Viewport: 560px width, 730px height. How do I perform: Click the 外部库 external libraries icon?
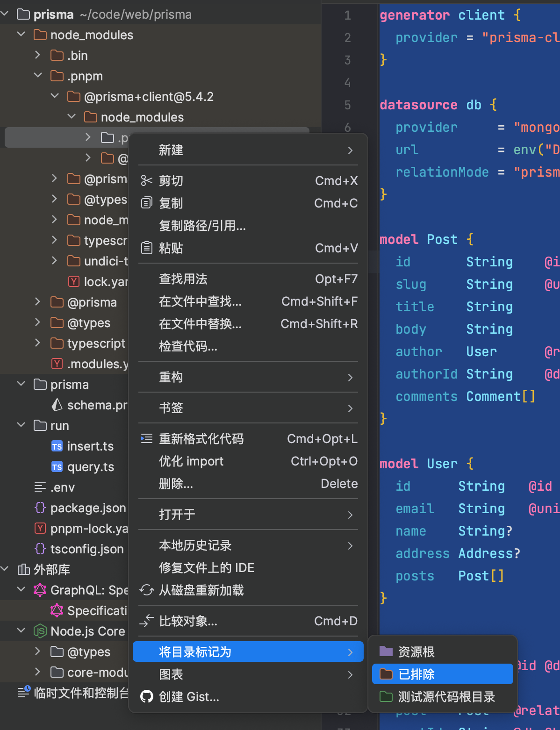[22, 569]
